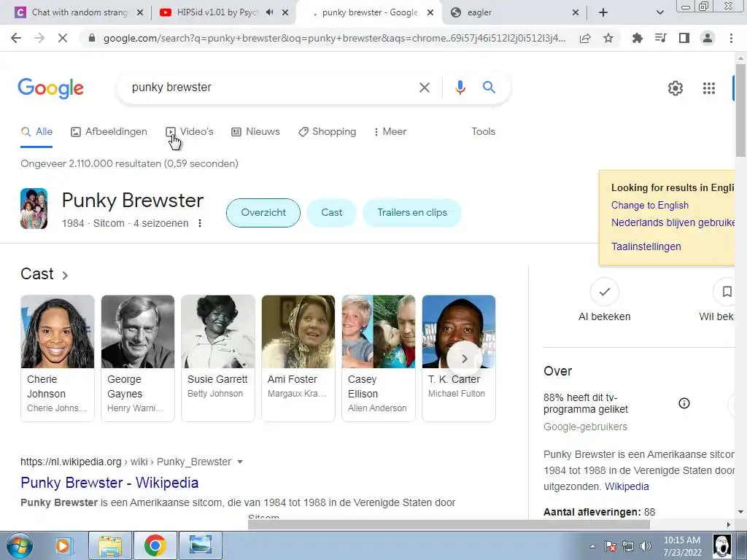
Task: Click the Chrome address bar URL
Action: coord(334,39)
